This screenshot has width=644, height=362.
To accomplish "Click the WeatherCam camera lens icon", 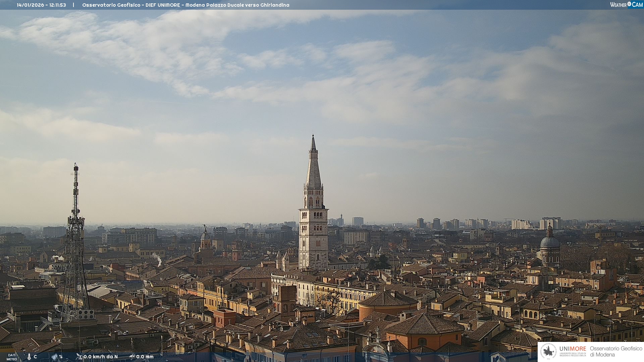I will coord(629,4).
